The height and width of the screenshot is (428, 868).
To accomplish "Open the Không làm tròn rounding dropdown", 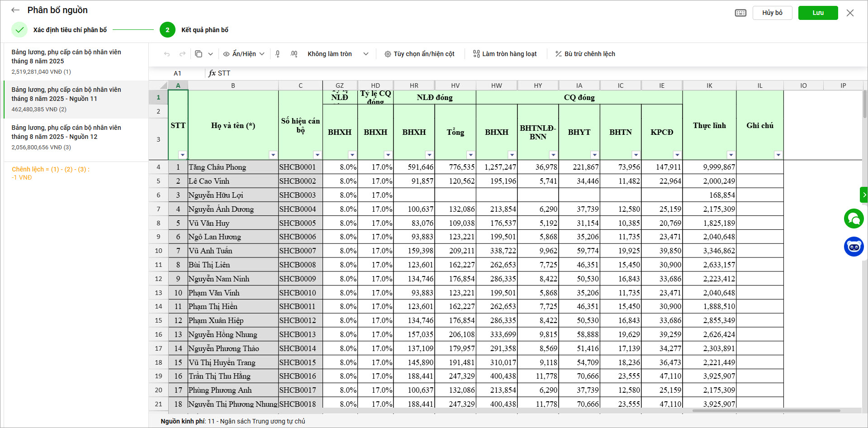I will point(338,54).
